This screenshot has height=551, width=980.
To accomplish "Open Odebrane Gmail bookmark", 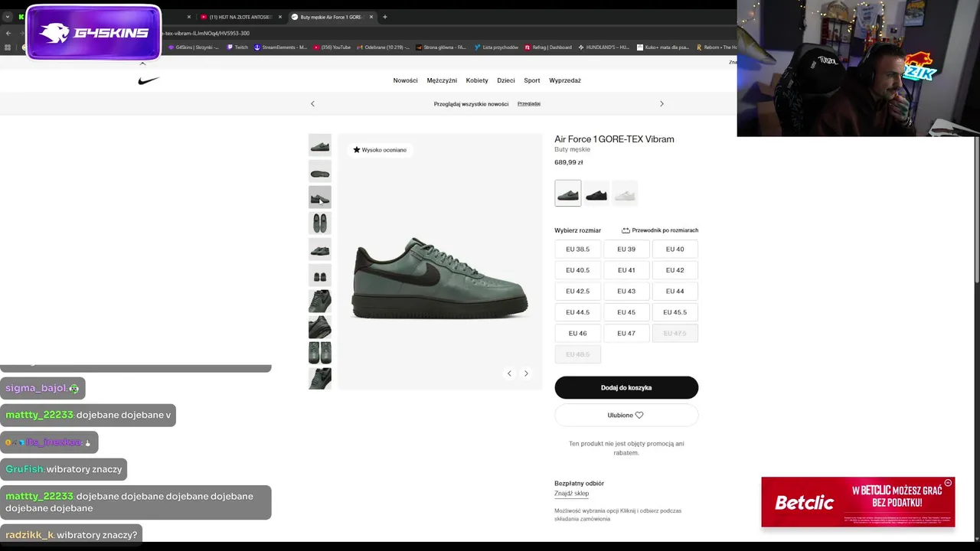I will pos(383,47).
